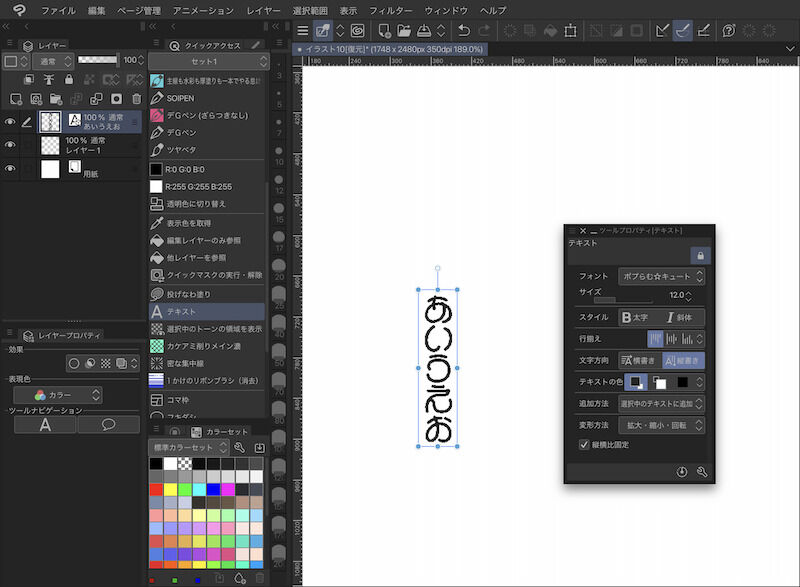Image resolution: width=800 pixels, height=587 pixels.
Task: Click the Redo arrow in the command bar
Action: click(484, 31)
